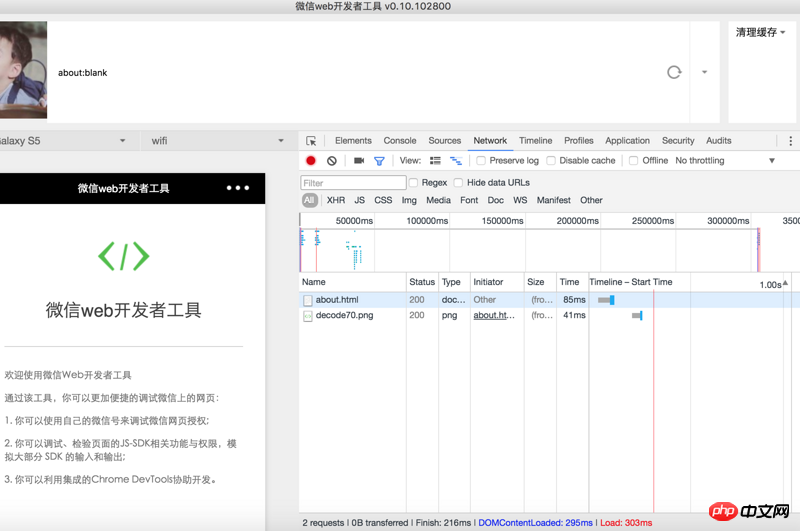
Task: Tick the Disable cache checkbox
Action: (x=551, y=161)
